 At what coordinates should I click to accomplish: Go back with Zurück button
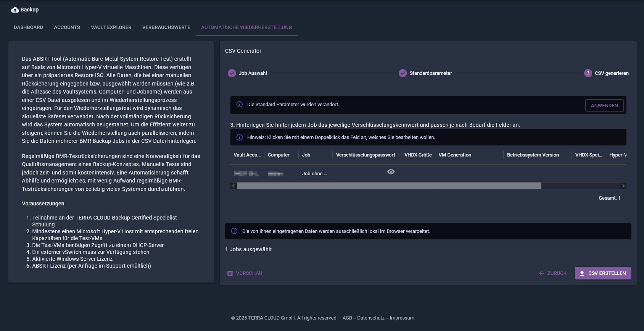(552, 273)
